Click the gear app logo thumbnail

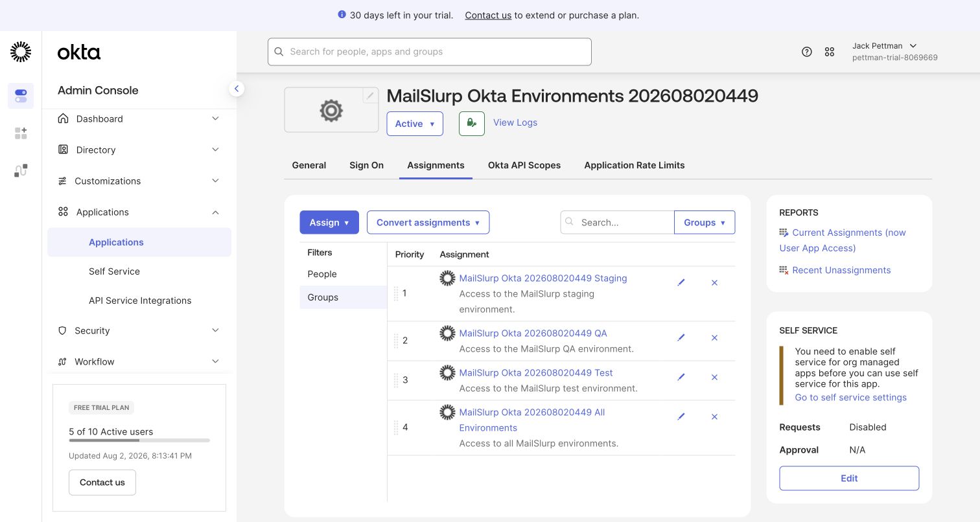click(331, 110)
